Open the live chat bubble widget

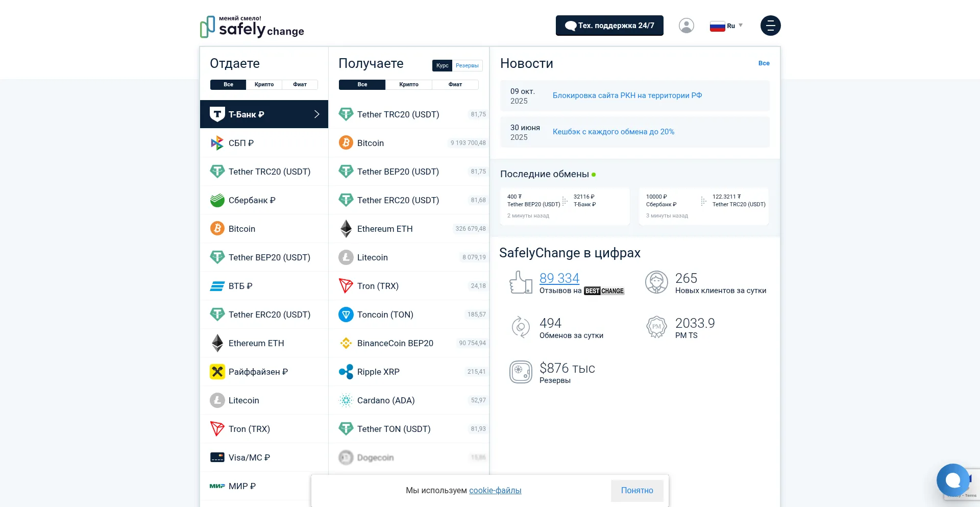click(x=952, y=480)
